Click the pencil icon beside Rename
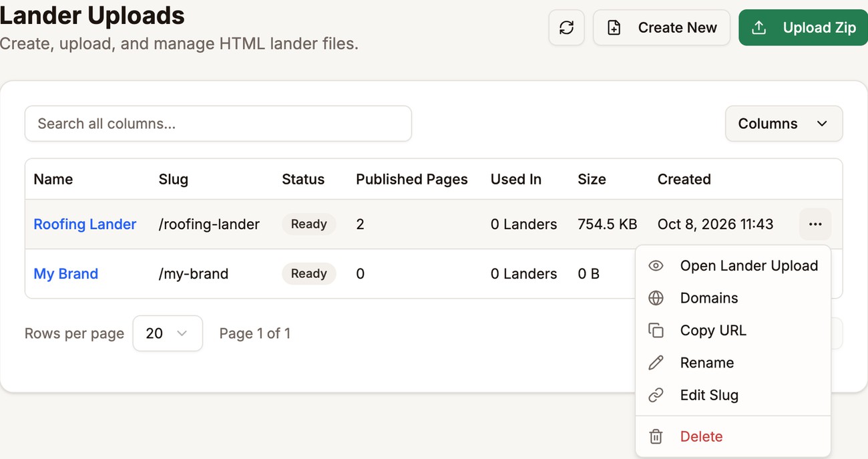The image size is (868, 459). pyautogui.click(x=656, y=363)
